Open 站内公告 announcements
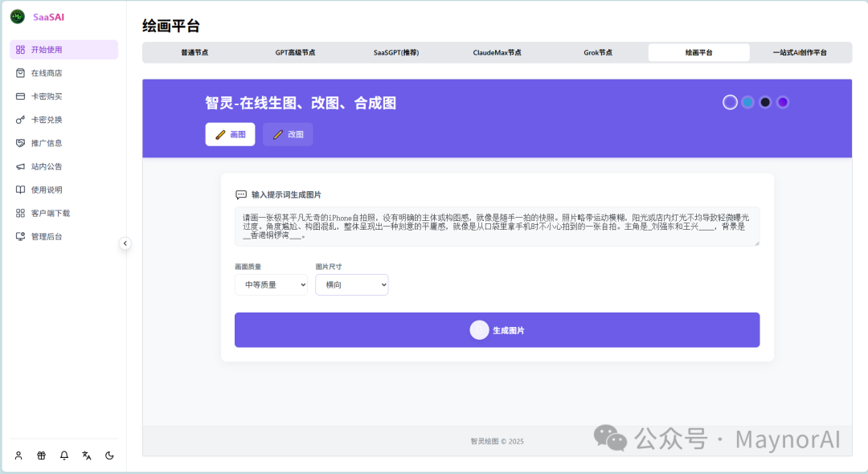Screen dimensions: 868x474 [x=63, y=166]
